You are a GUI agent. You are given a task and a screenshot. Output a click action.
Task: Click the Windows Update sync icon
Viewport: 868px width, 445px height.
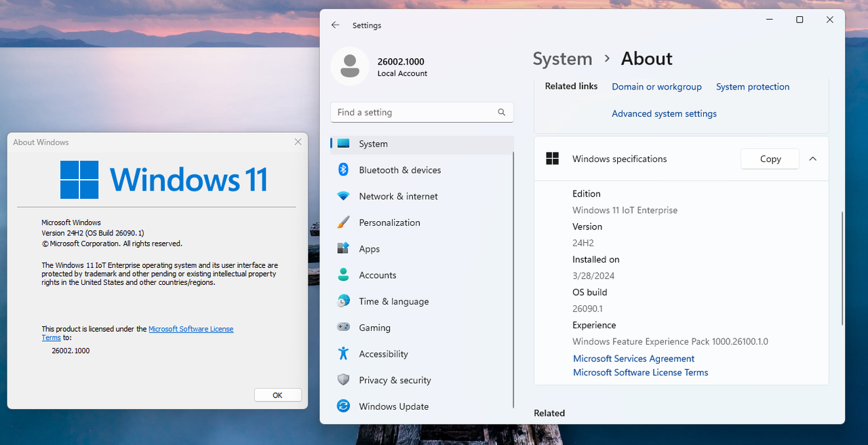coord(343,406)
